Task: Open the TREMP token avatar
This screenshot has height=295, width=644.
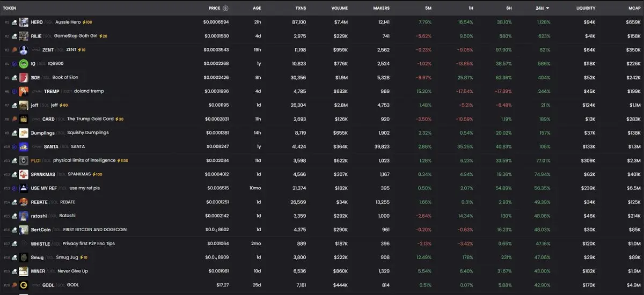Action: click(24, 91)
